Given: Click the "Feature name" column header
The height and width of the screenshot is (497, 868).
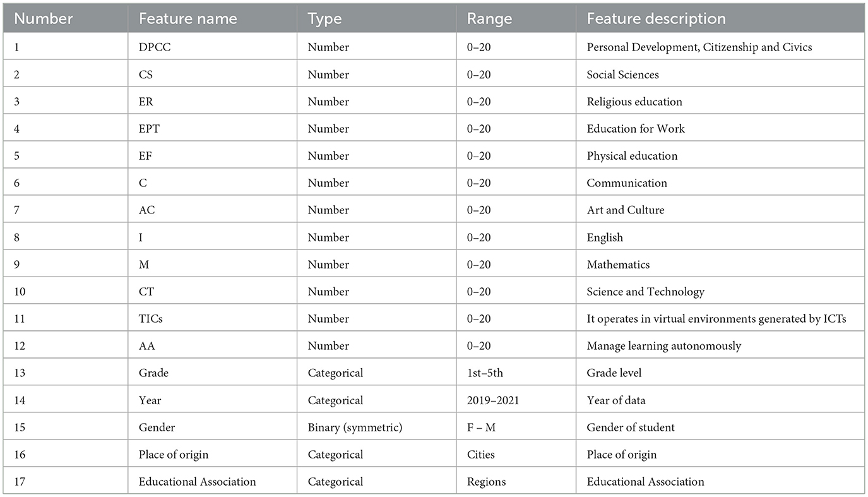Looking at the screenshot, I should [x=187, y=19].
